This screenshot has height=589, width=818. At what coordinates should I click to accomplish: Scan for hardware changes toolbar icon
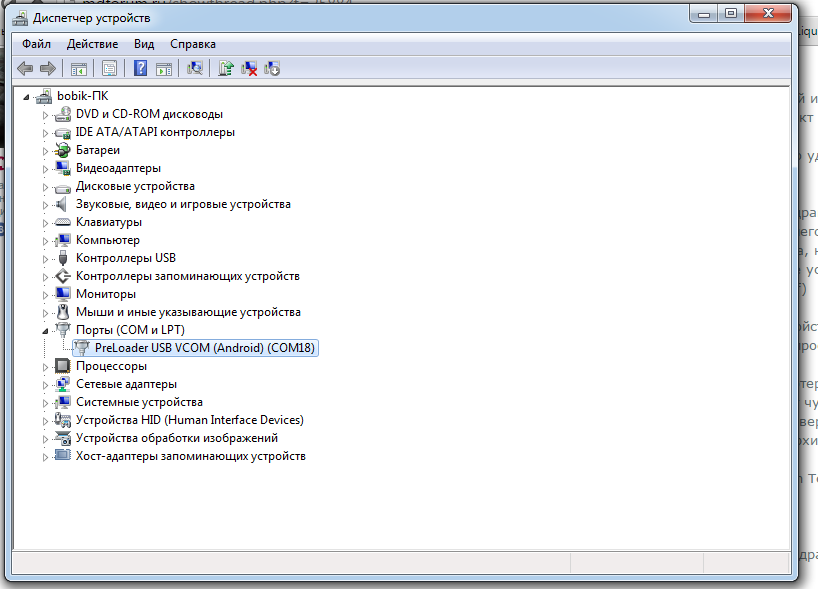tap(195, 68)
